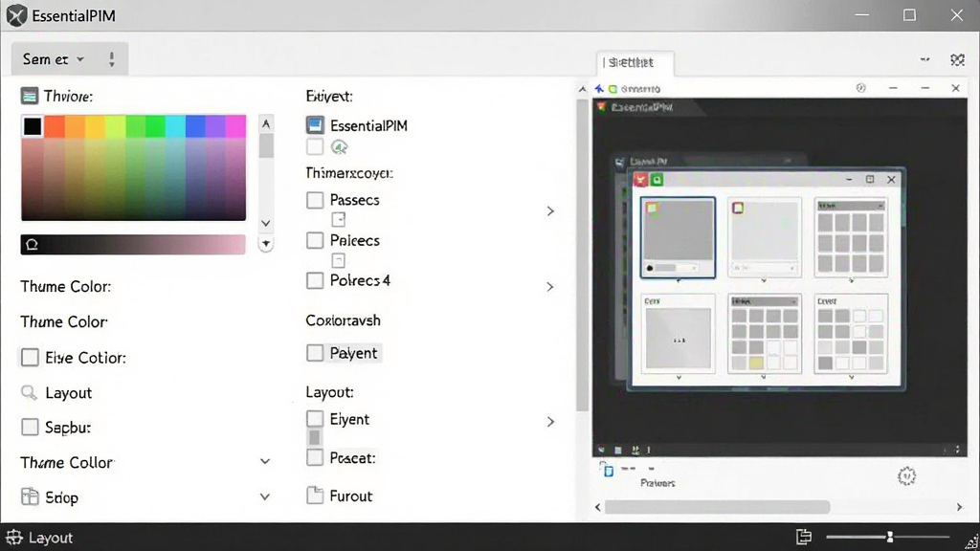
Task: Click the vertical dots beside Sem et
Action: point(112,59)
